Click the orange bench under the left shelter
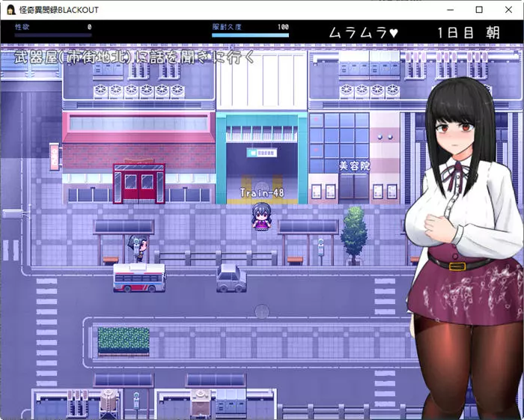This screenshot has height=420, width=524. (111, 261)
